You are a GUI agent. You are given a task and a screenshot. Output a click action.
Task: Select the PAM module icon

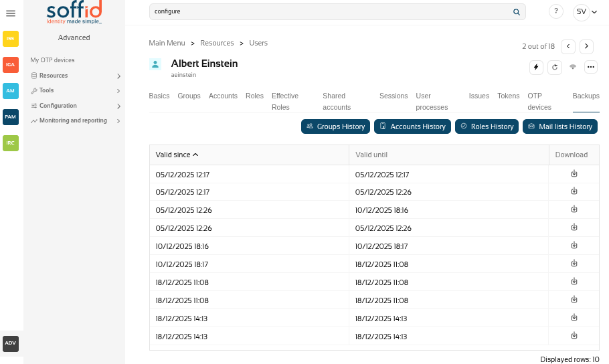pos(11,117)
